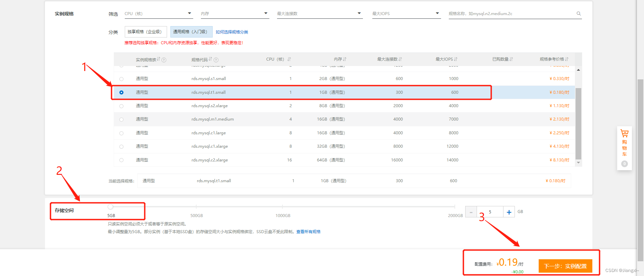Click the spec table vertical scrollbar
The width and height of the screenshot is (644, 276).
pos(578,124)
